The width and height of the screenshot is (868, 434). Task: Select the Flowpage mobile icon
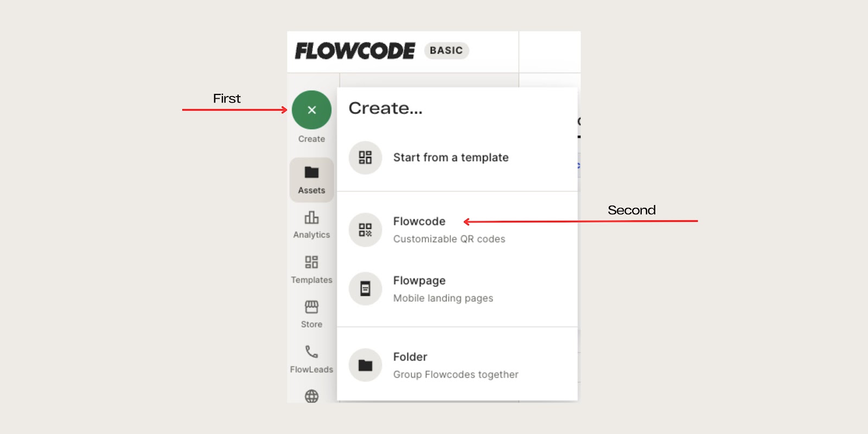click(365, 289)
